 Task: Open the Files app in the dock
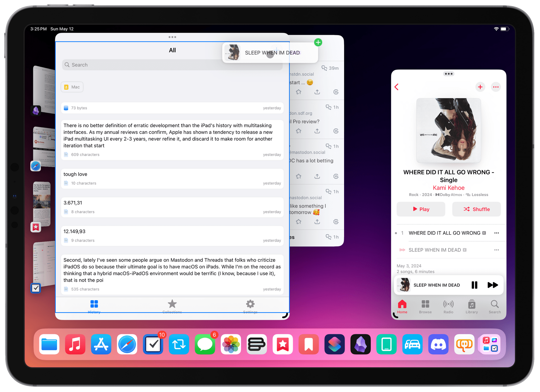[49, 344]
